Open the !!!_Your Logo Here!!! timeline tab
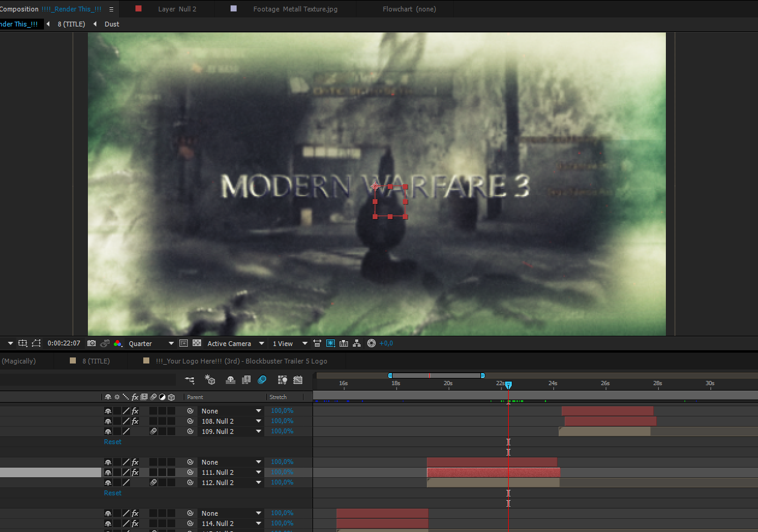 point(241,361)
